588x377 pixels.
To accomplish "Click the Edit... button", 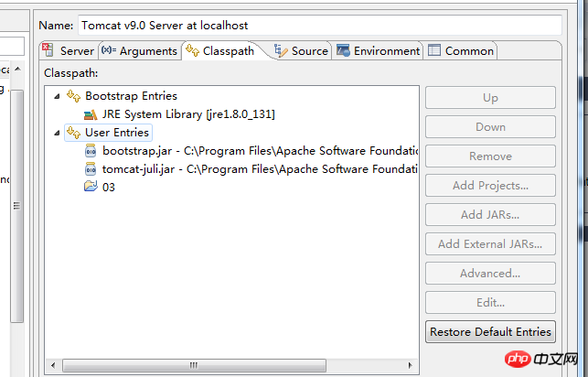I will [490, 302].
